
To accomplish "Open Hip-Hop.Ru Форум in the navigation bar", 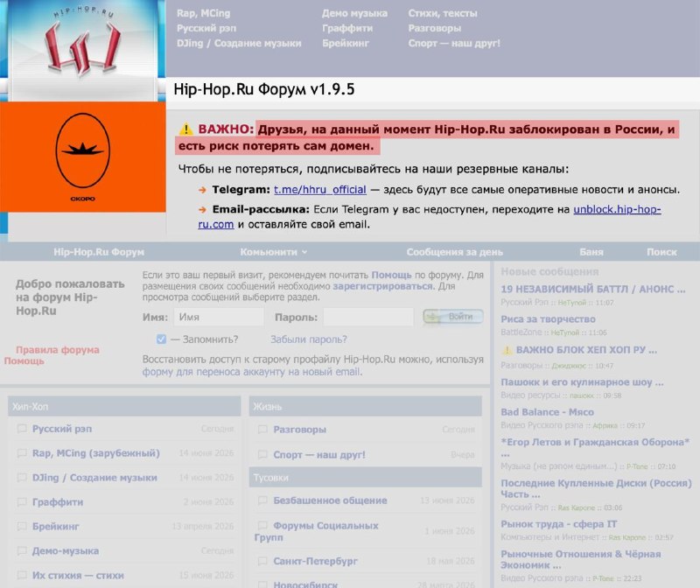I will click(x=99, y=252).
